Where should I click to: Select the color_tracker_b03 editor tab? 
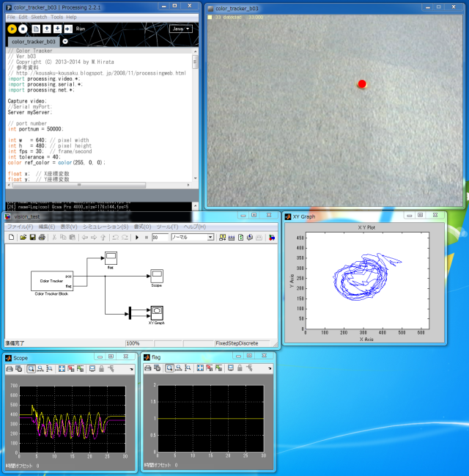click(x=34, y=42)
